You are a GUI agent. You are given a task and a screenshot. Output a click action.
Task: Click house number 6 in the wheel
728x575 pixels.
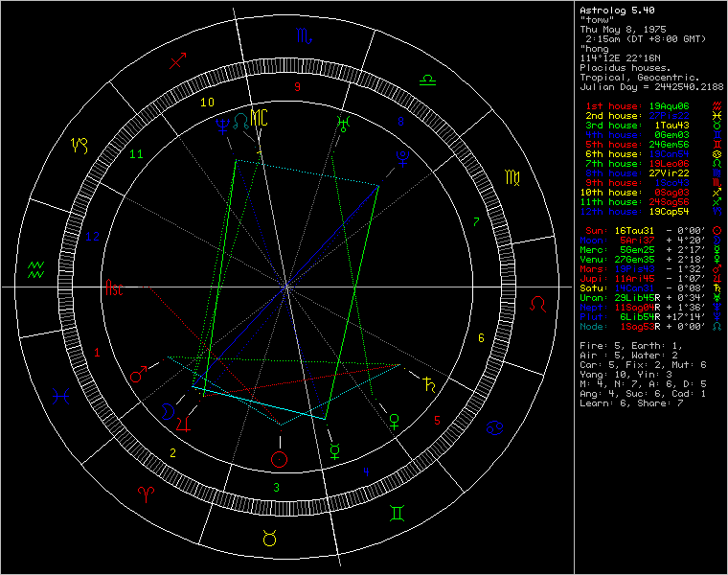(481, 337)
